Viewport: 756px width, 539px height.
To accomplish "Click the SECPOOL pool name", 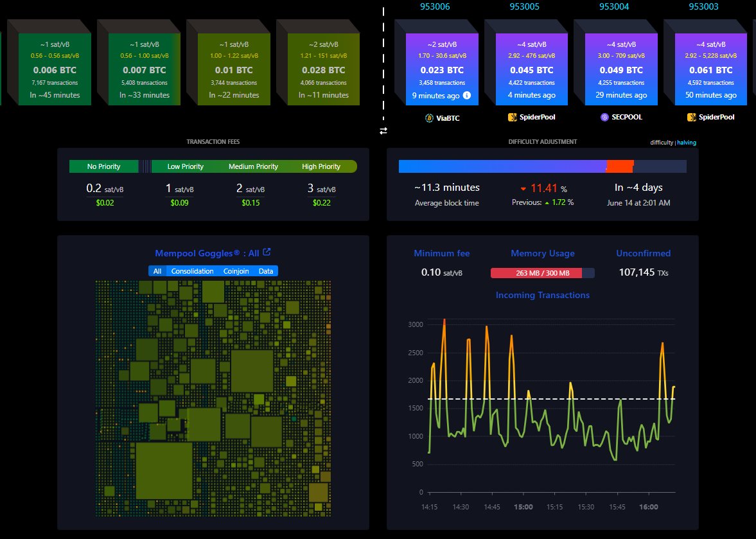I will pyautogui.click(x=627, y=117).
